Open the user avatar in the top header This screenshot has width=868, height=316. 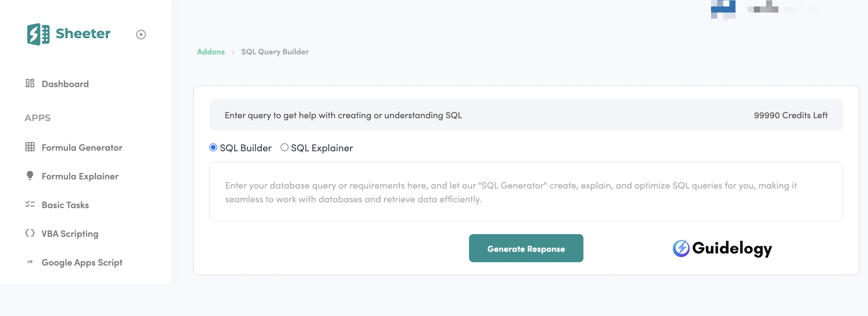point(723,10)
